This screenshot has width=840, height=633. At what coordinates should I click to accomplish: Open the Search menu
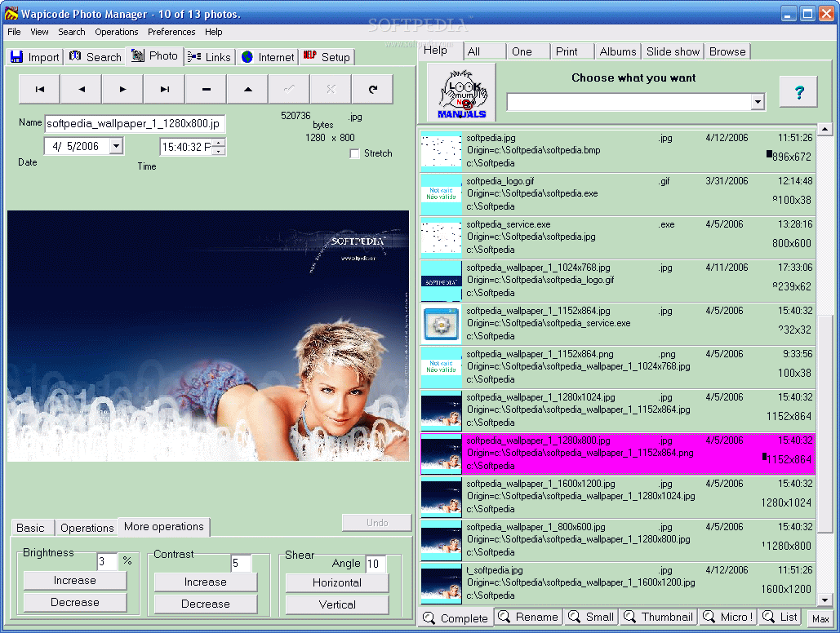point(72,32)
